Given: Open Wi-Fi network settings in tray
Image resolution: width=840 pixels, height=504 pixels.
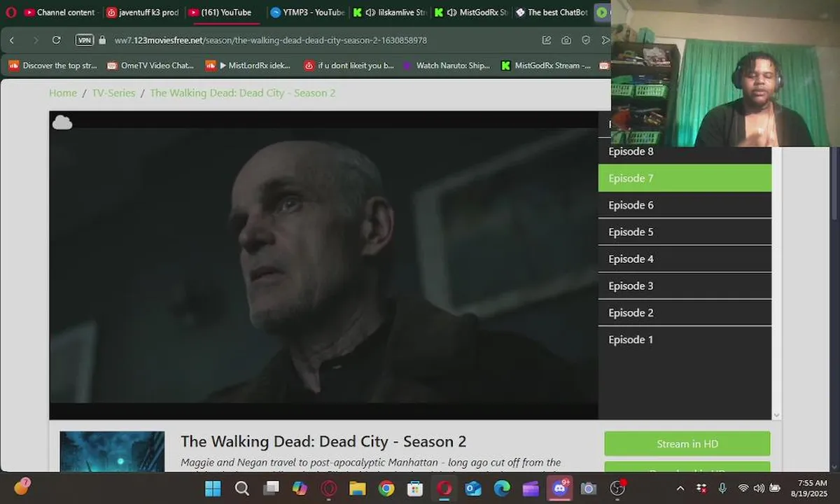Looking at the screenshot, I should click(743, 488).
